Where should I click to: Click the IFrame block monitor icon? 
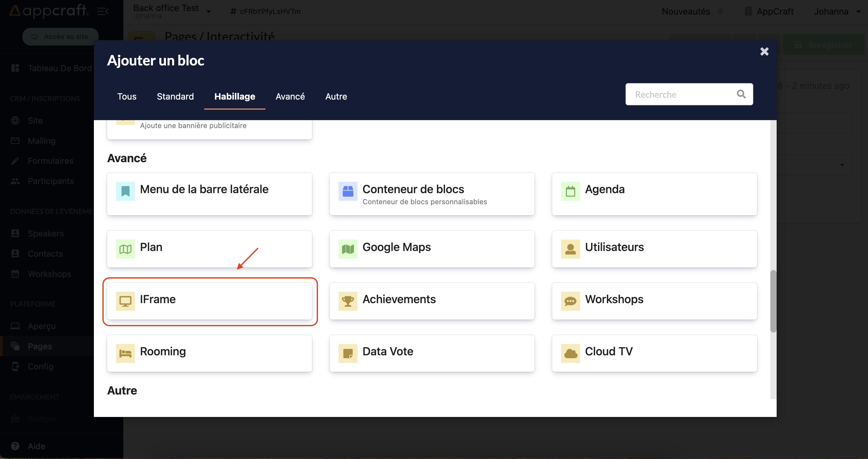click(x=125, y=301)
